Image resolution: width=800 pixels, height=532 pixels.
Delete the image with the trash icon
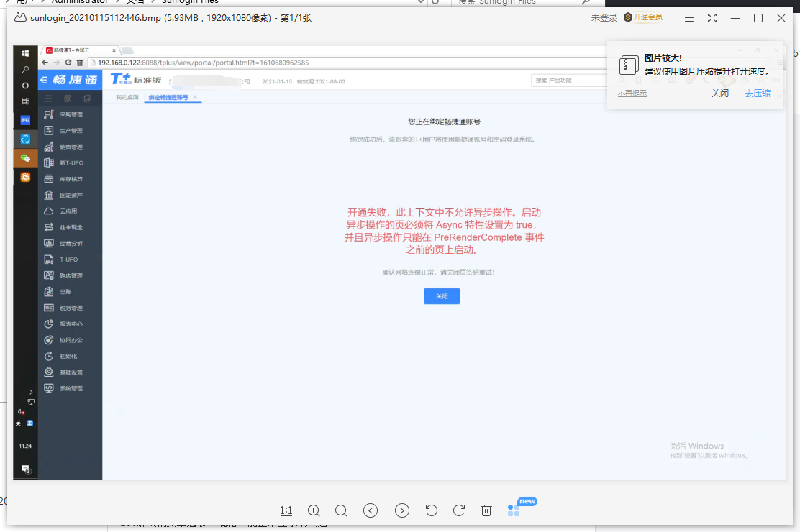tap(486, 510)
